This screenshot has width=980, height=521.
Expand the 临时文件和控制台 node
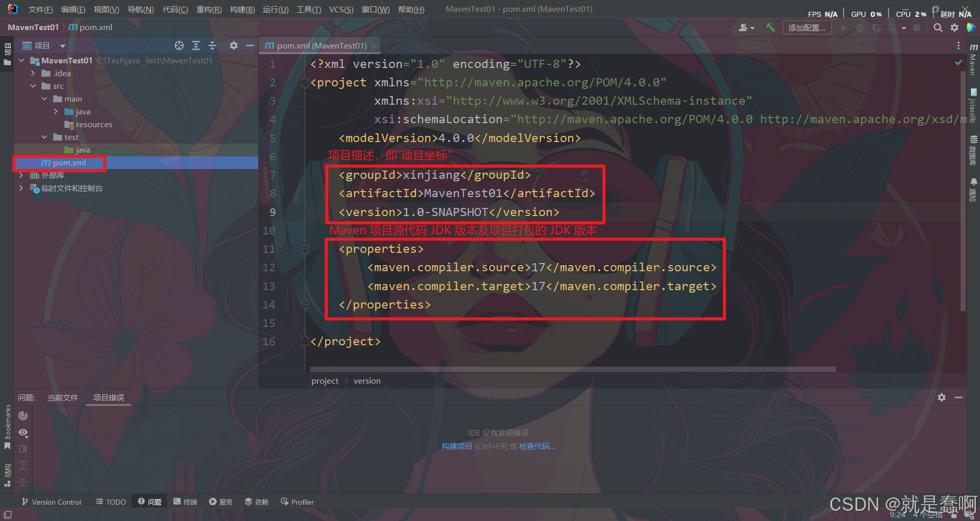[21, 188]
